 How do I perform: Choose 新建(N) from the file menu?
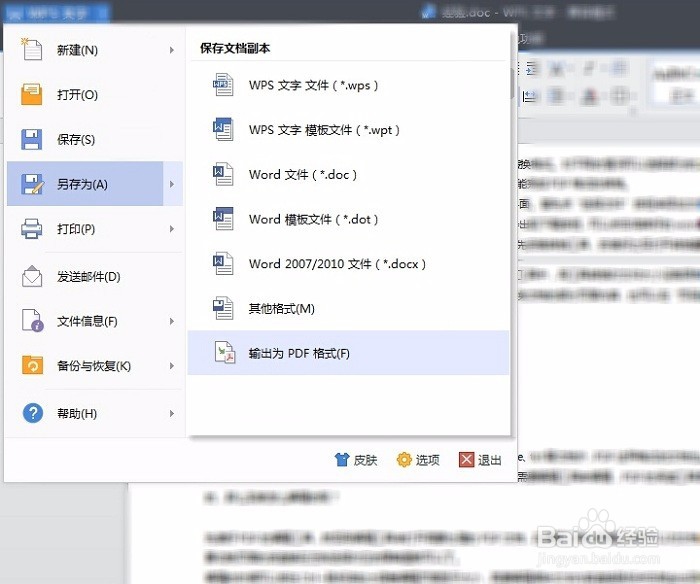tap(95, 50)
